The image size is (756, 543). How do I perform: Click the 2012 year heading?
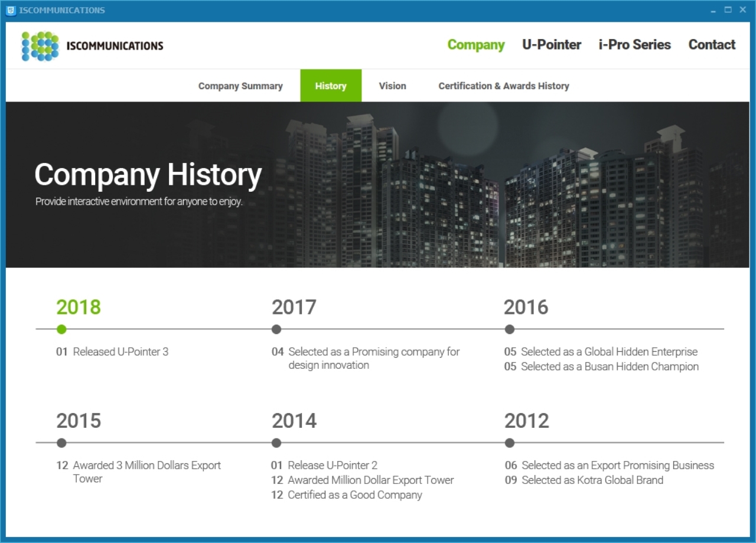click(526, 421)
